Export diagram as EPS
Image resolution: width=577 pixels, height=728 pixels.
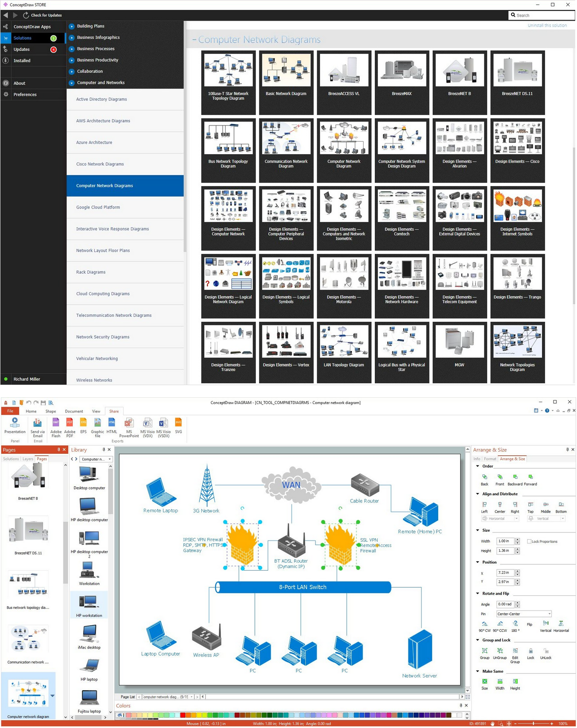83,426
